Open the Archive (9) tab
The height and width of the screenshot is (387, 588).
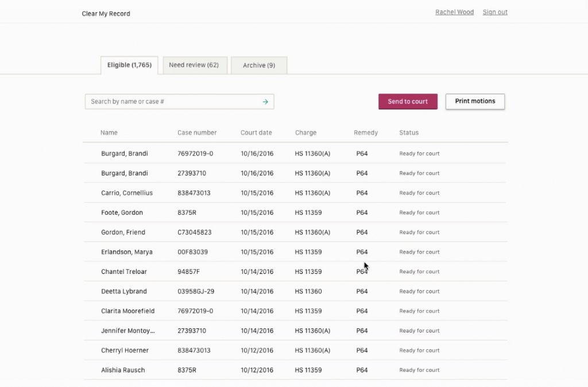259,65
